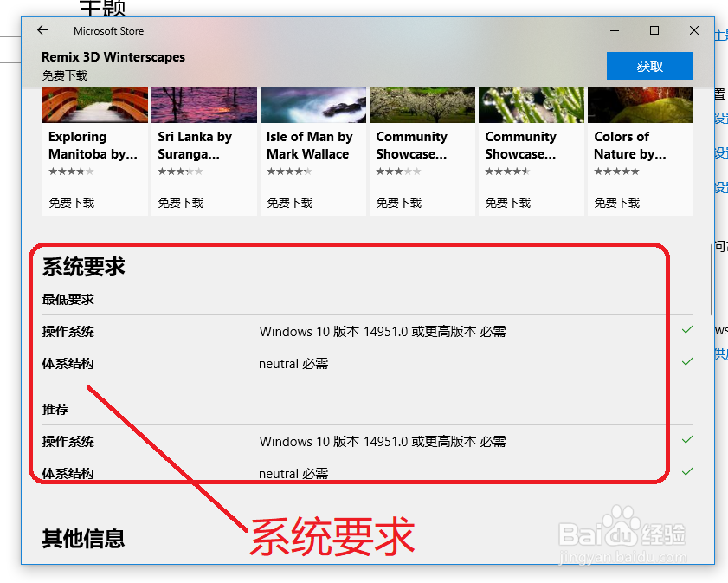Click the 其他信息 heading
The image size is (728, 583).
(x=84, y=539)
